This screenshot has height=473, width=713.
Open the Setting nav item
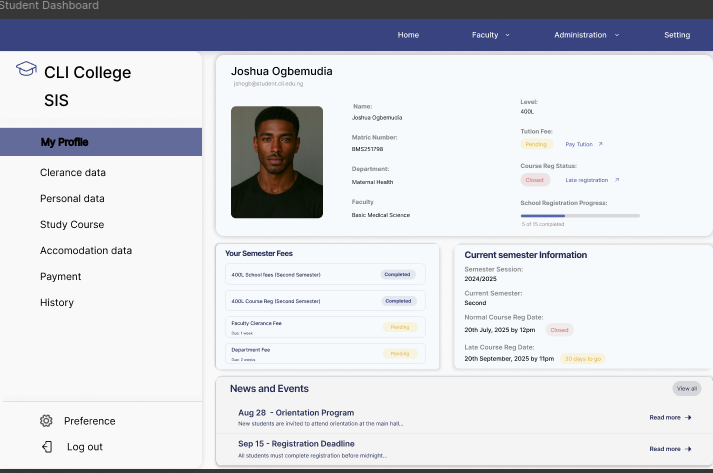pyautogui.click(x=677, y=35)
